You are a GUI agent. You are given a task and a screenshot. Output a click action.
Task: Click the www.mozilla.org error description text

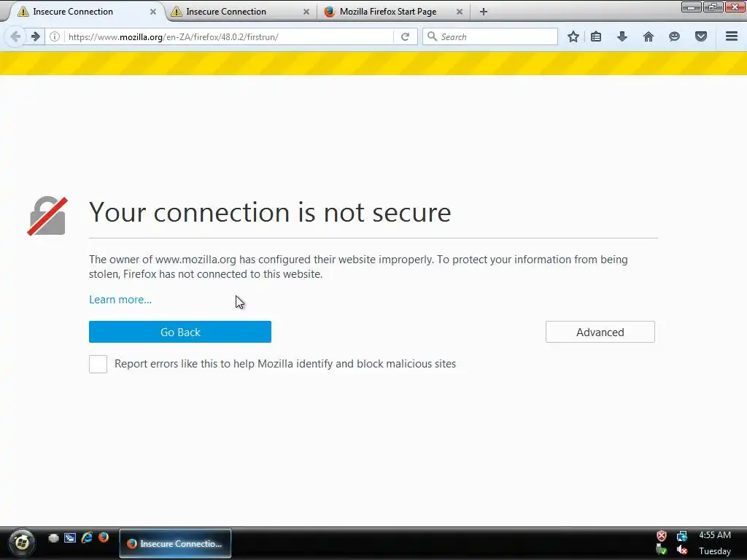[x=358, y=267]
